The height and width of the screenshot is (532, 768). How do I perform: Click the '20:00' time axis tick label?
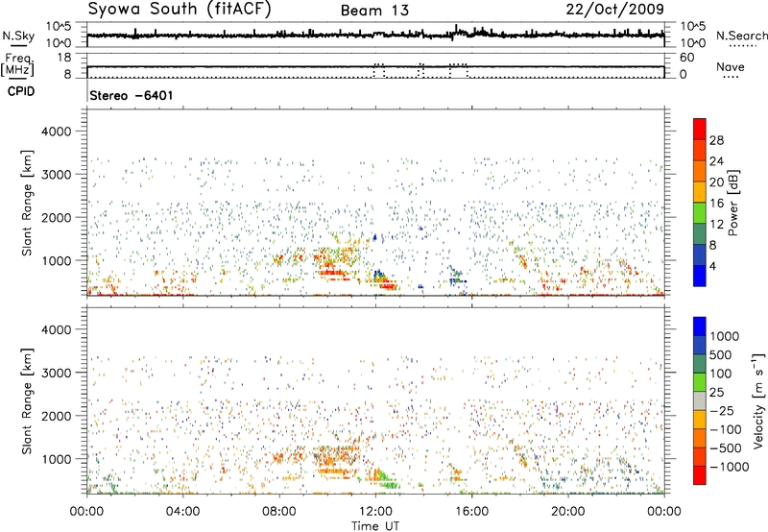(x=567, y=512)
